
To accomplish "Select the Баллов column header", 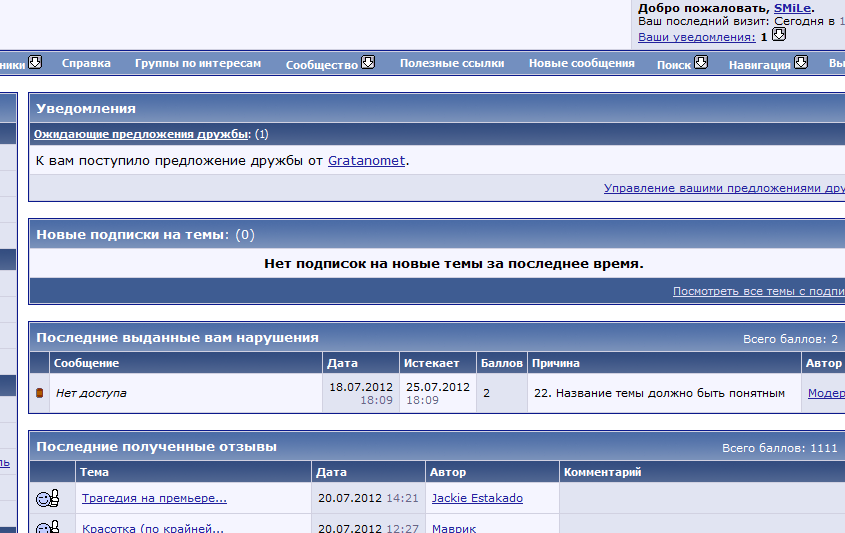I will point(502,363).
